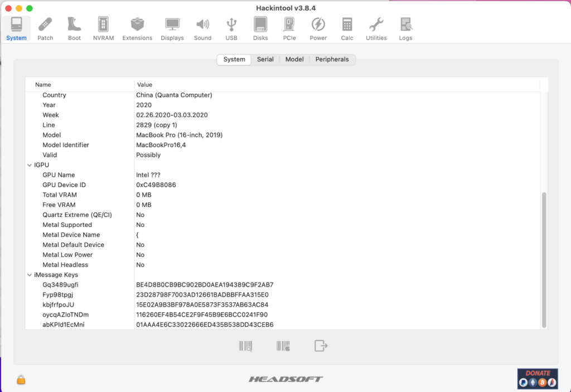
Task: Select the NVRAM toolbar icon
Action: tap(103, 28)
